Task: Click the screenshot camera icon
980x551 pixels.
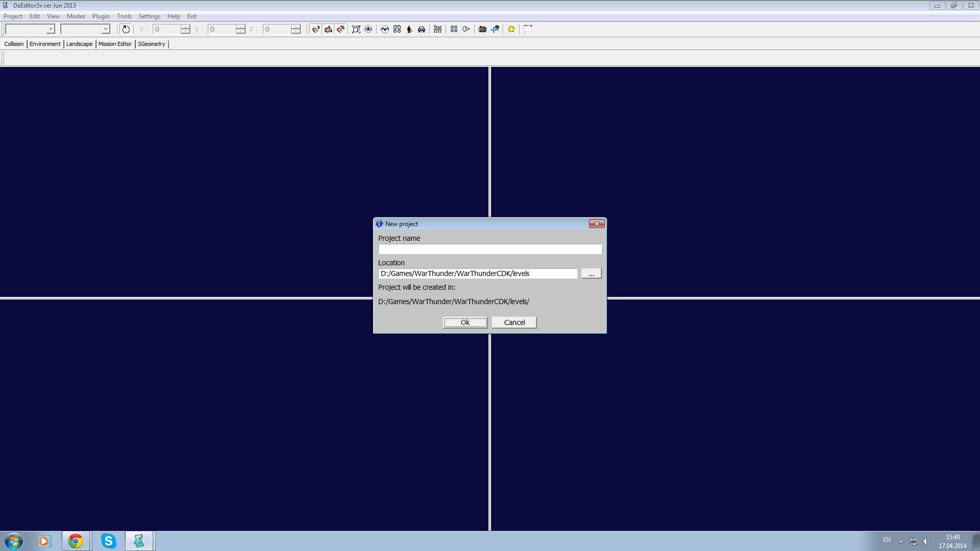Action: click(482, 29)
